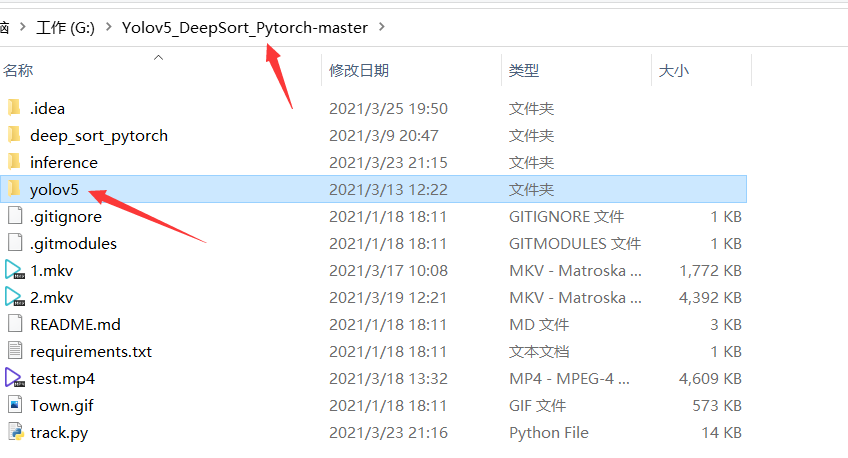Click the 4,609 KB size cell

pyautogui.click(x=710, y=379)
